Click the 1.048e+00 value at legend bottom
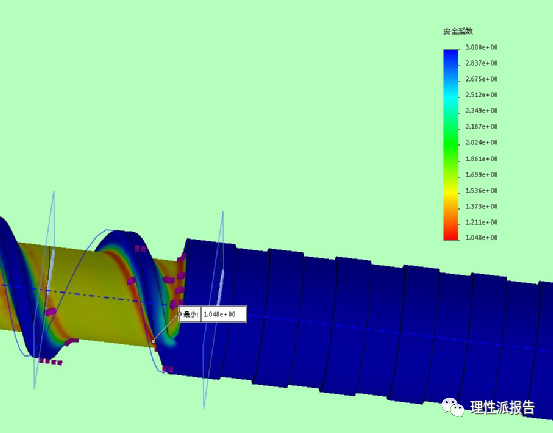553x433 pixels. click(481, 237)
